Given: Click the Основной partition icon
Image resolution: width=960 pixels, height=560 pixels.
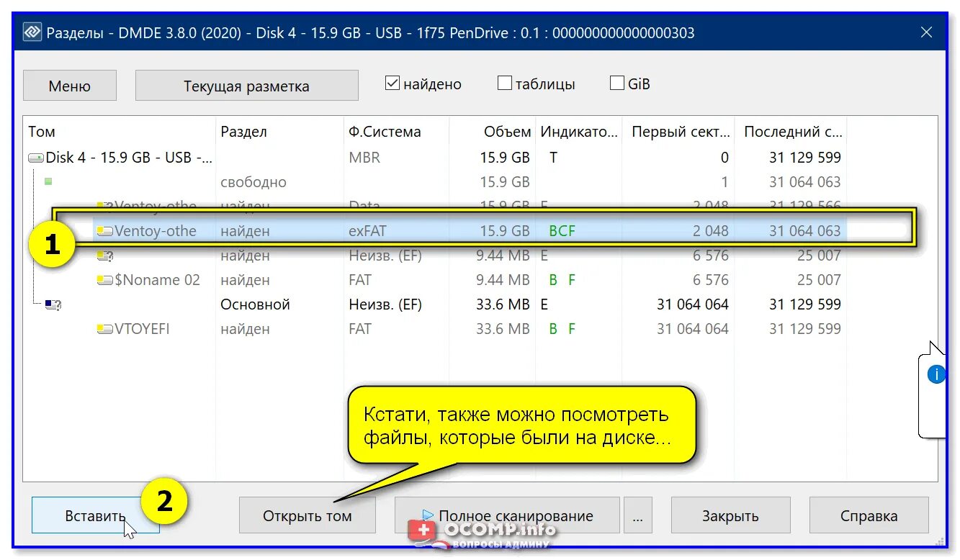Looking at the screenshot, I should pos(53,304).
